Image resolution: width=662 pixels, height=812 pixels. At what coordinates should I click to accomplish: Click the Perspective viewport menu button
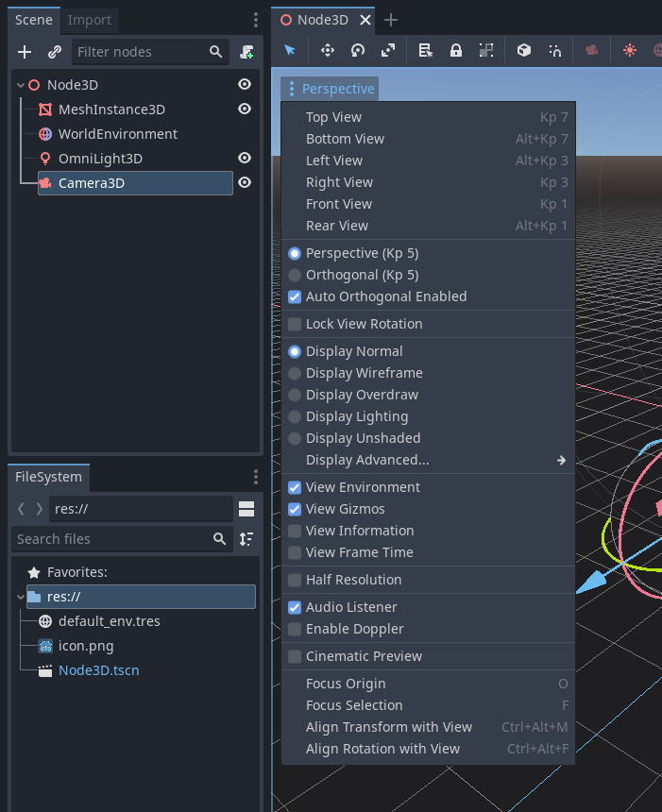pyautogui.click(x=330, y=89)
